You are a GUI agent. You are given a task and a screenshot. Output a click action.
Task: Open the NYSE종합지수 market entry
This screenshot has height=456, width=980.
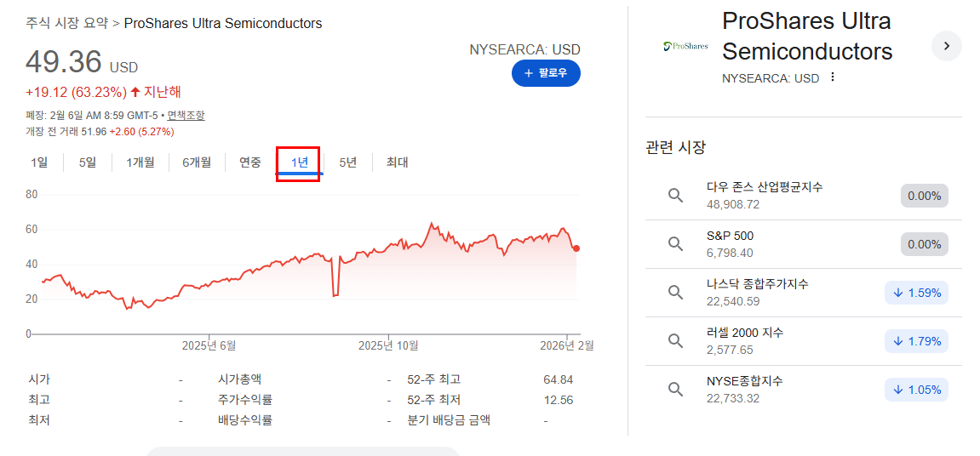pos(804,390)
